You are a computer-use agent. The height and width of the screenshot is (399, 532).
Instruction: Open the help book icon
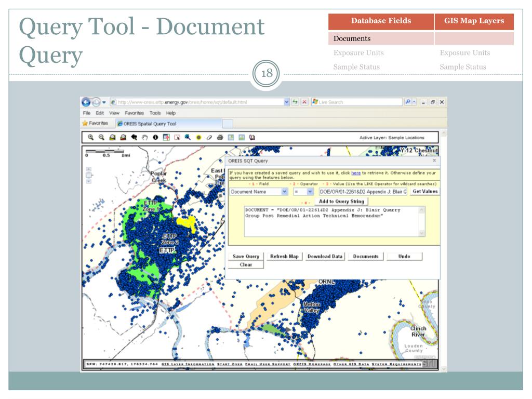tap(252, 137)
